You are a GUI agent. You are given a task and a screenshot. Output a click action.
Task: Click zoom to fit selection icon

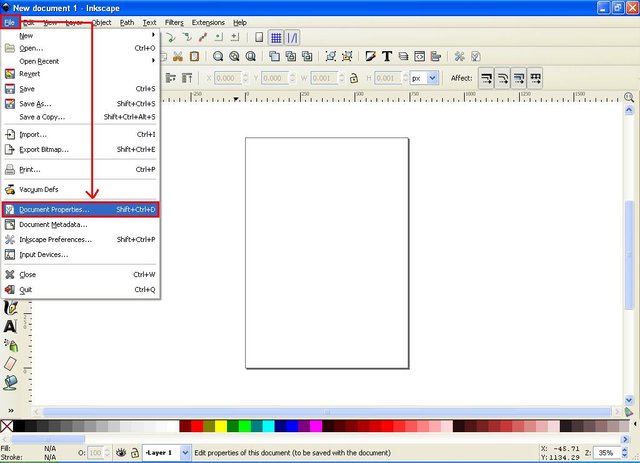(218, 56)
